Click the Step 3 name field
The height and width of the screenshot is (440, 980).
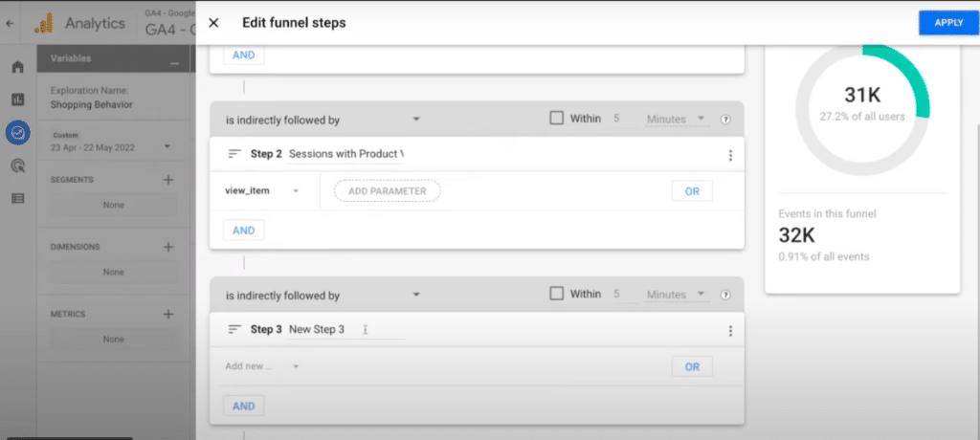click(x=345, y=330)
